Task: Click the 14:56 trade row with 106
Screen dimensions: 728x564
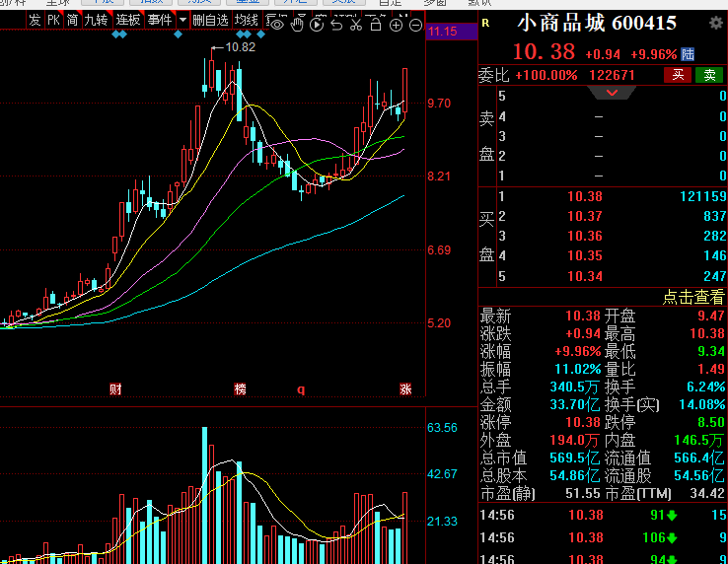Action: point(603,537)
